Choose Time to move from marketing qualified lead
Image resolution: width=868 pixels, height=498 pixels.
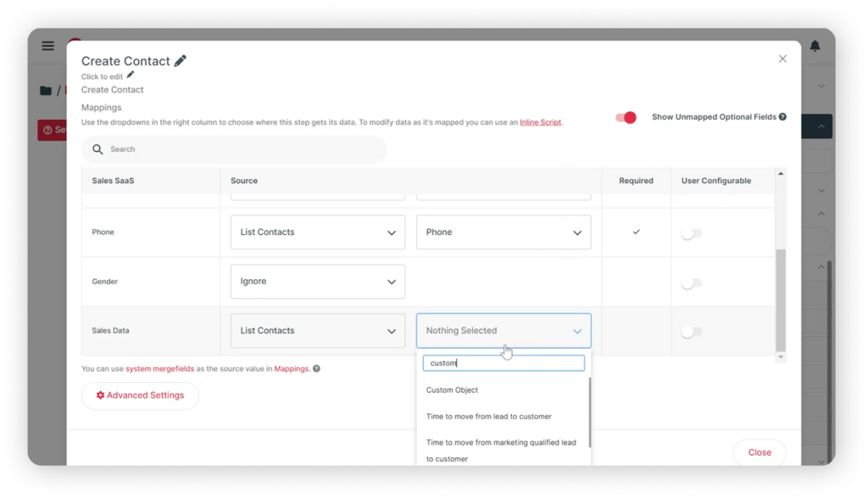pos(503,450)
